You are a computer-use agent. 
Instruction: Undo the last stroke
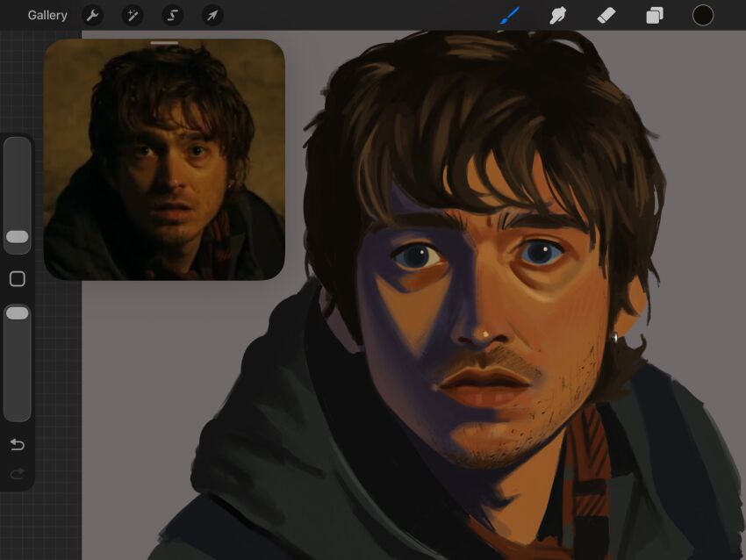18,444
